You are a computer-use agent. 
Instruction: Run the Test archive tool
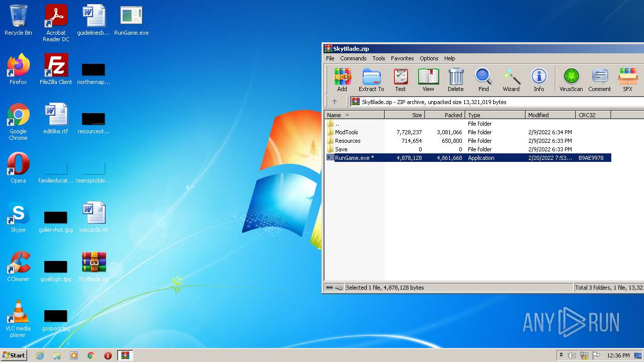pos(400,79)
